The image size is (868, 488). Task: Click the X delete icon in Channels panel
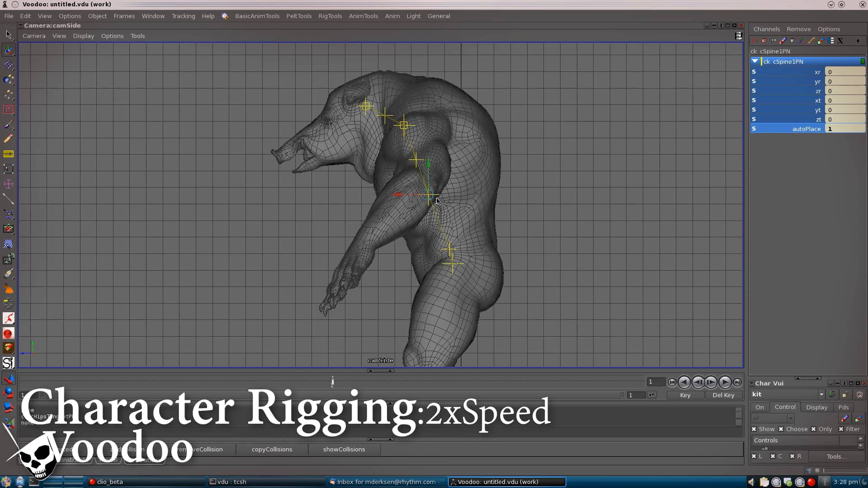point(840,41)
